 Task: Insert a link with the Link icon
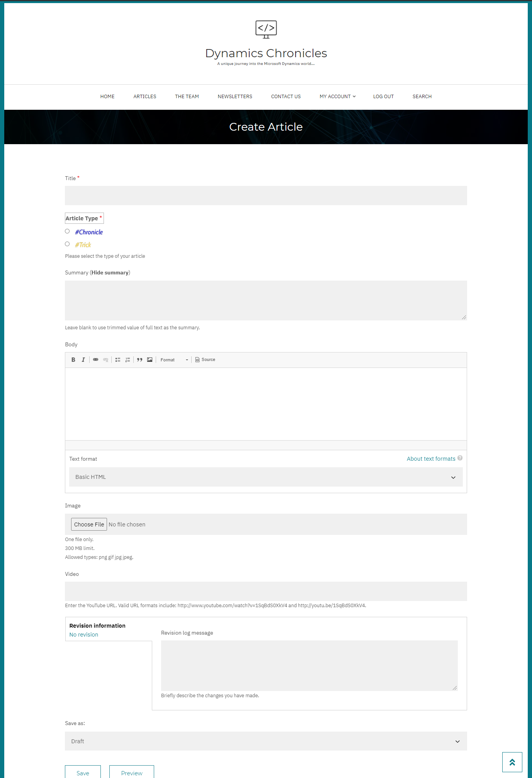95,360
